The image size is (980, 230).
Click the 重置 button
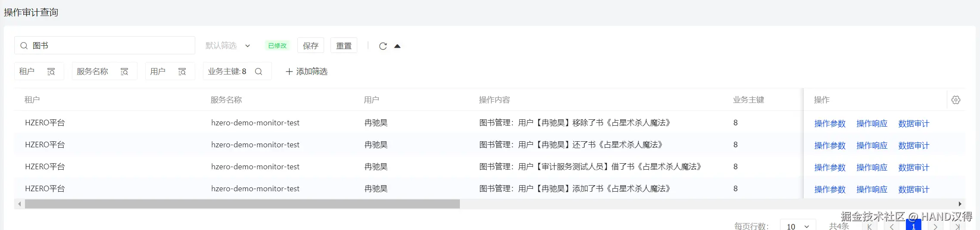pos(343,46)
